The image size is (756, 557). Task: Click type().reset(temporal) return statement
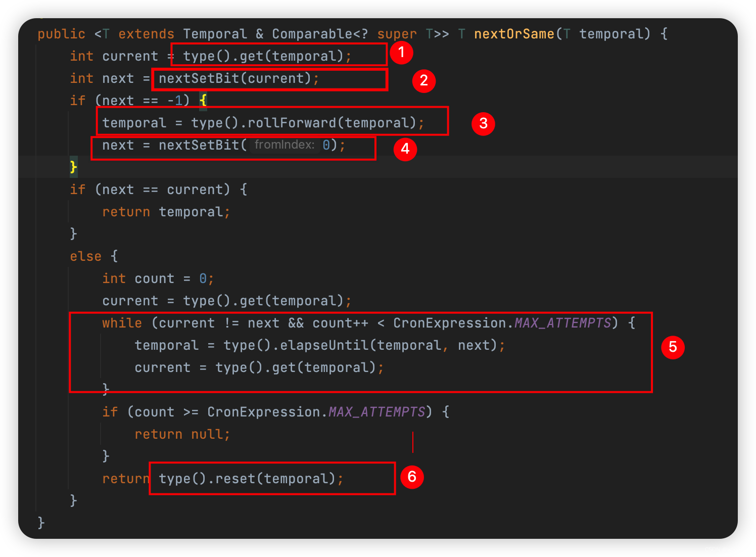coord(223,479)
